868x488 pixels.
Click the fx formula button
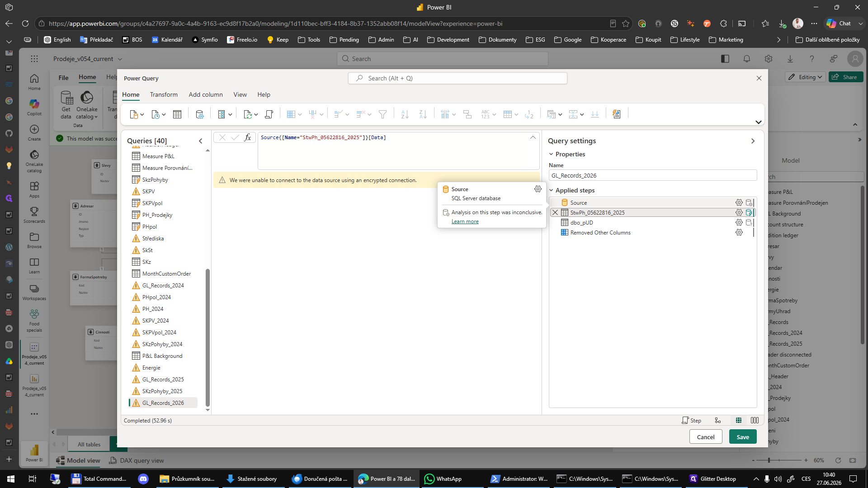248,137
